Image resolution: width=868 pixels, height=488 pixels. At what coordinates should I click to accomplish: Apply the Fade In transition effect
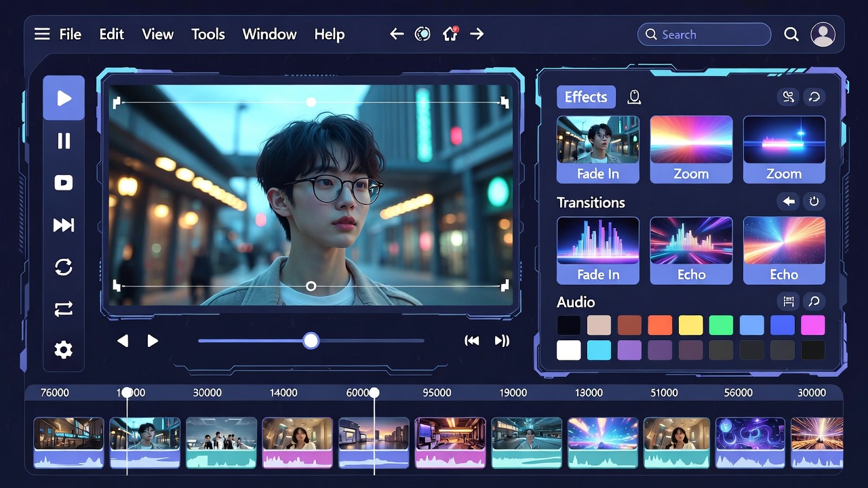(x=597, y=250)
